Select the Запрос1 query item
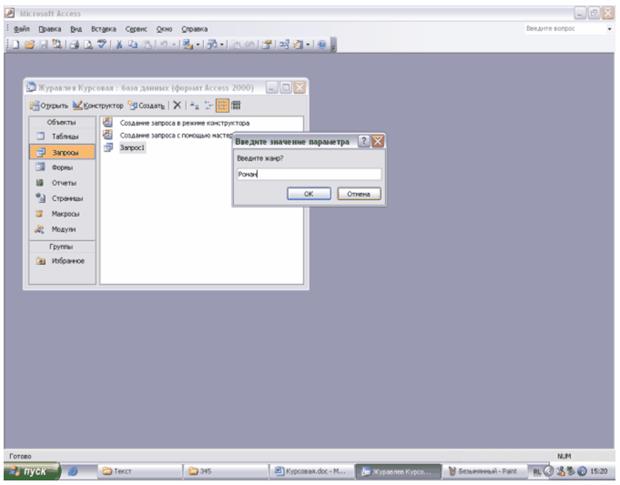 [x=132, y=147]
